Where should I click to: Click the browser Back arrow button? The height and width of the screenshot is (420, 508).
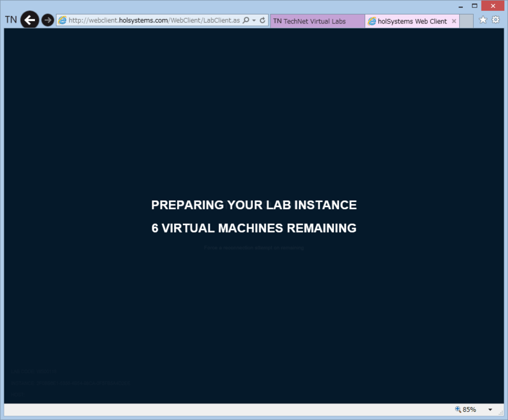coord(30,20)
